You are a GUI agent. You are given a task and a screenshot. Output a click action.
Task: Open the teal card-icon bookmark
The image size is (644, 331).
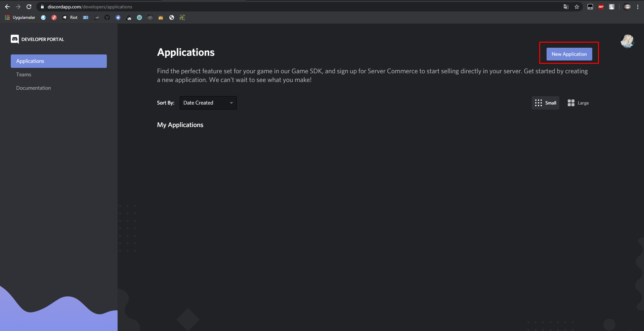click(139, 17)
